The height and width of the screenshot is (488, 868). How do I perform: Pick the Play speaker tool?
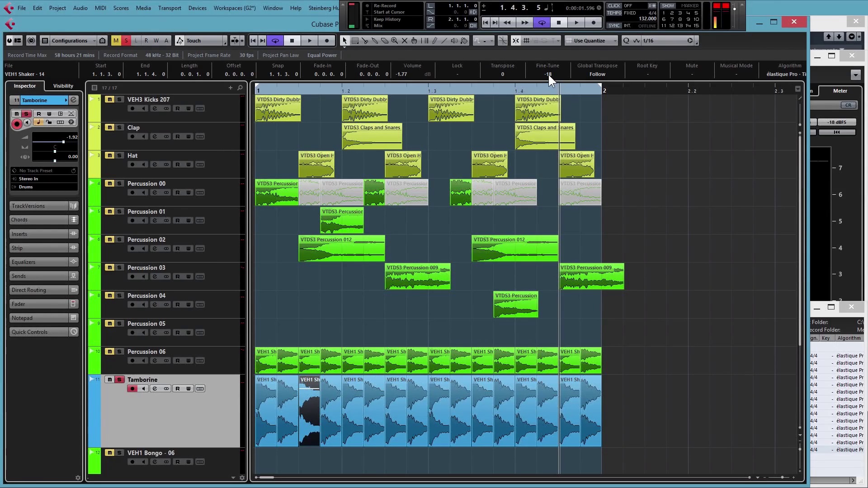[x=454, y=41]
